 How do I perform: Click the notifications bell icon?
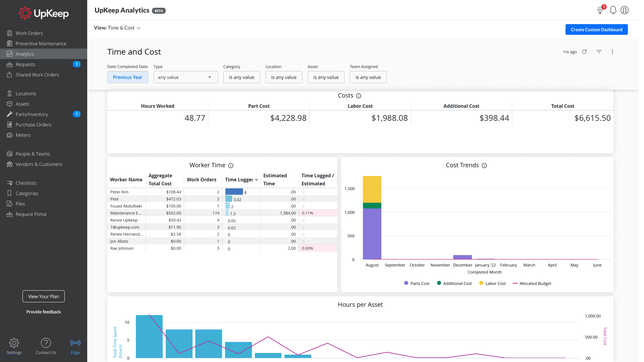(613, 10)
